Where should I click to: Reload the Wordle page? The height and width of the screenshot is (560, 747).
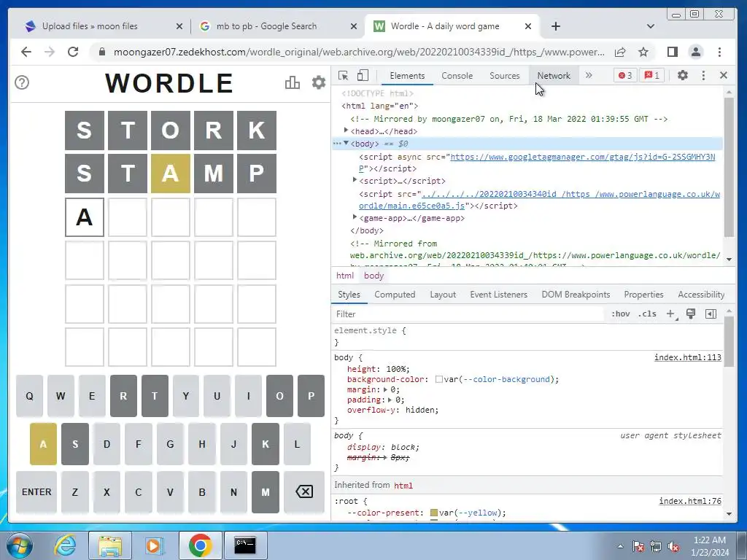73,52
